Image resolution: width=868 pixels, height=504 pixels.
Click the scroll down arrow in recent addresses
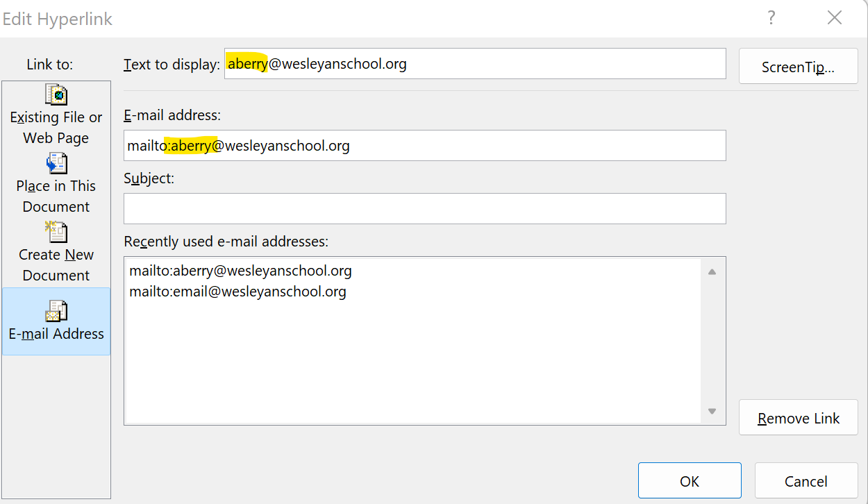(x=712, y=411)
